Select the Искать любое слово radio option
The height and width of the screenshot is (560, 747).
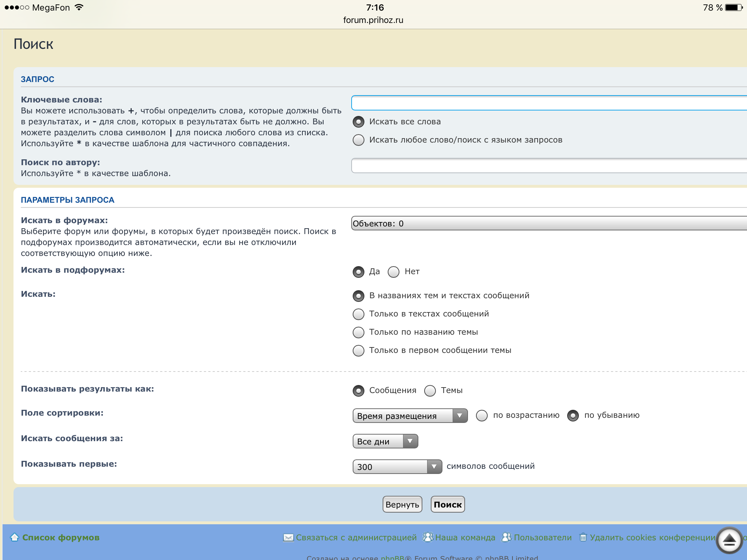pyautogui.click(x=359, y=140)
